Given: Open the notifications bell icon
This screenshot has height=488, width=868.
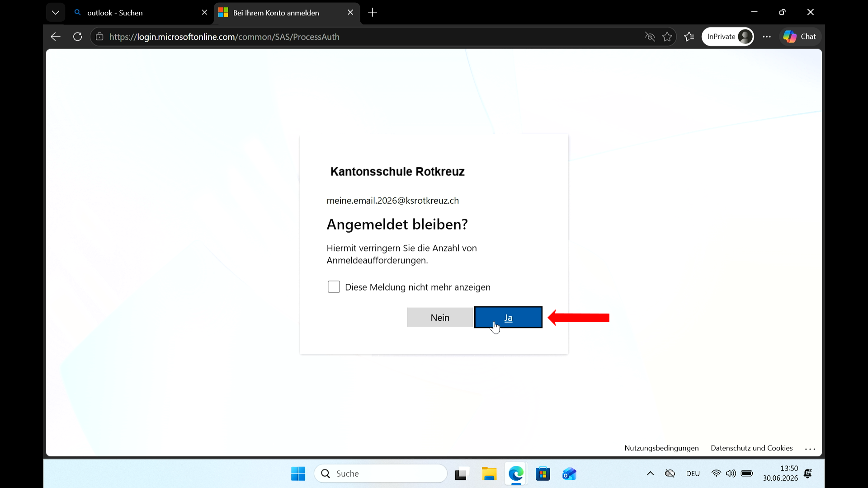Looking at the screenshot, I should (x=808, y=474).
